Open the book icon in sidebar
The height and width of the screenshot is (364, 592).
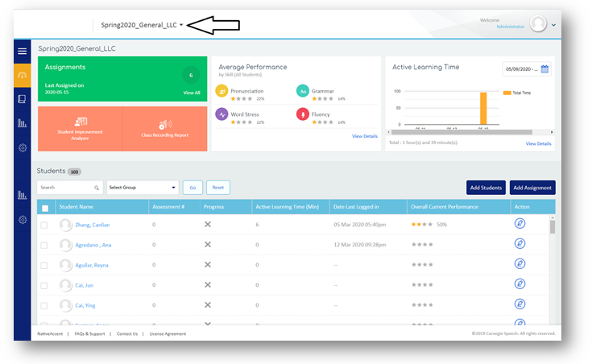22,99
